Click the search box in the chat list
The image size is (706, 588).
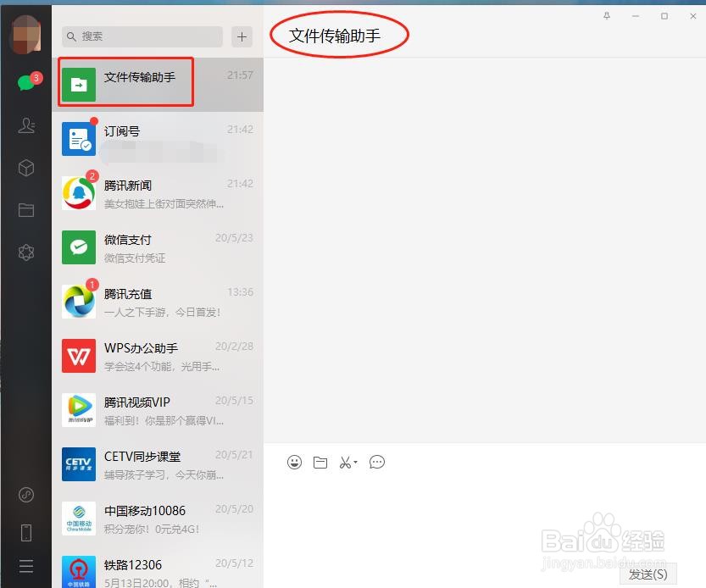click(142, 36)
